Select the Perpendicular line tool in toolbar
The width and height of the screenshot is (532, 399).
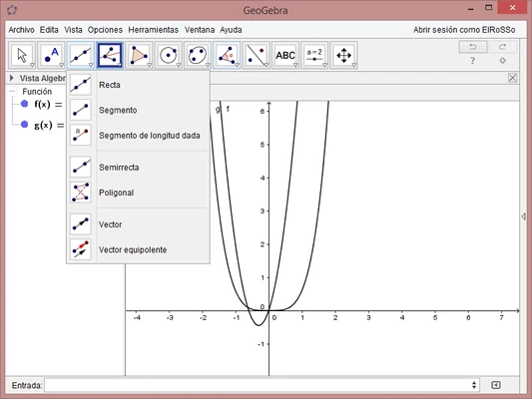[x=110, y=55]
